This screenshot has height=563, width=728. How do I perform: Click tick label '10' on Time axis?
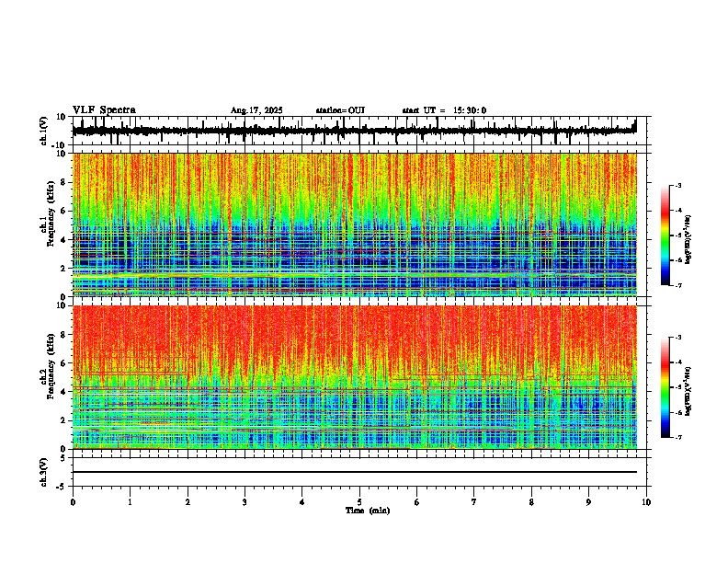(646, 502)
